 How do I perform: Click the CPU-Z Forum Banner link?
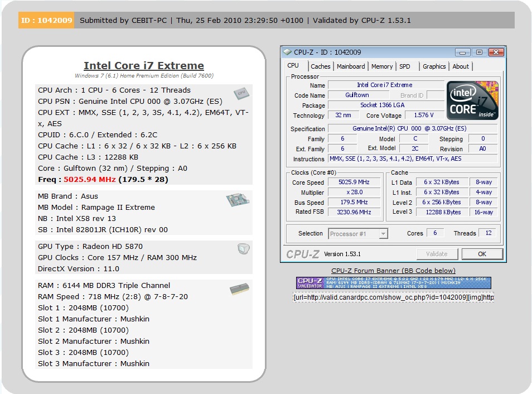click(x=393, y=270)
